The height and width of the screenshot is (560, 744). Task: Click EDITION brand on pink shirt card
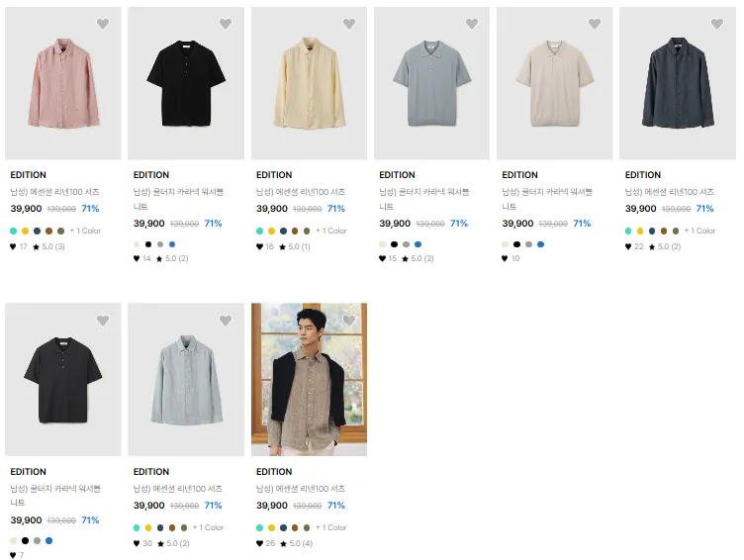point(28,175)
